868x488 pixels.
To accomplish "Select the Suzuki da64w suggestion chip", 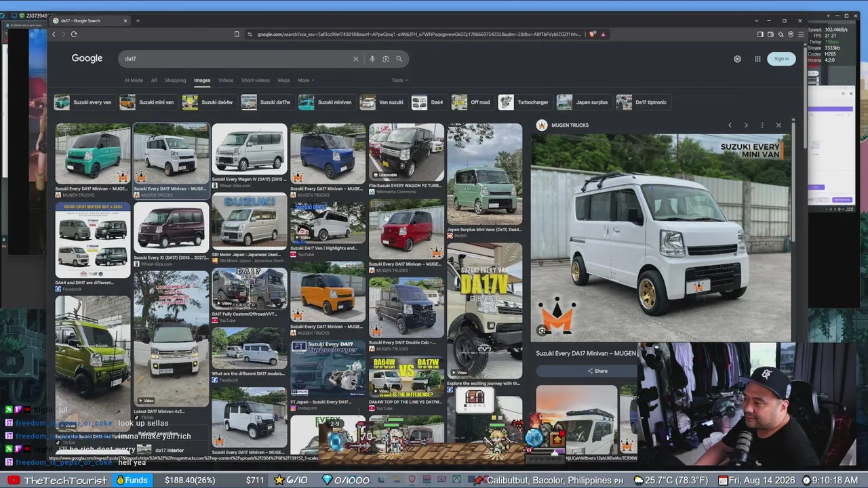I will 208,102.
